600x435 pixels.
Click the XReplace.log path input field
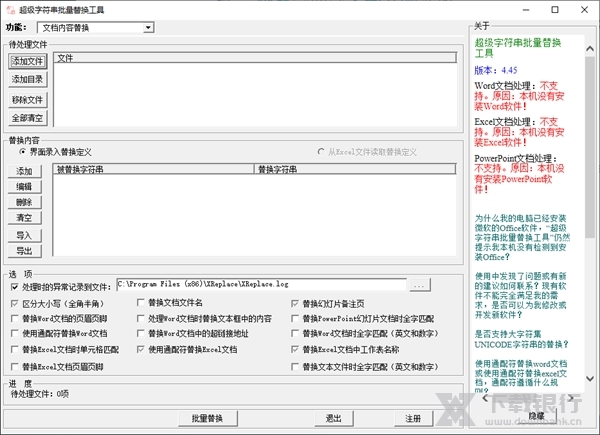click(x=261, y=284)
